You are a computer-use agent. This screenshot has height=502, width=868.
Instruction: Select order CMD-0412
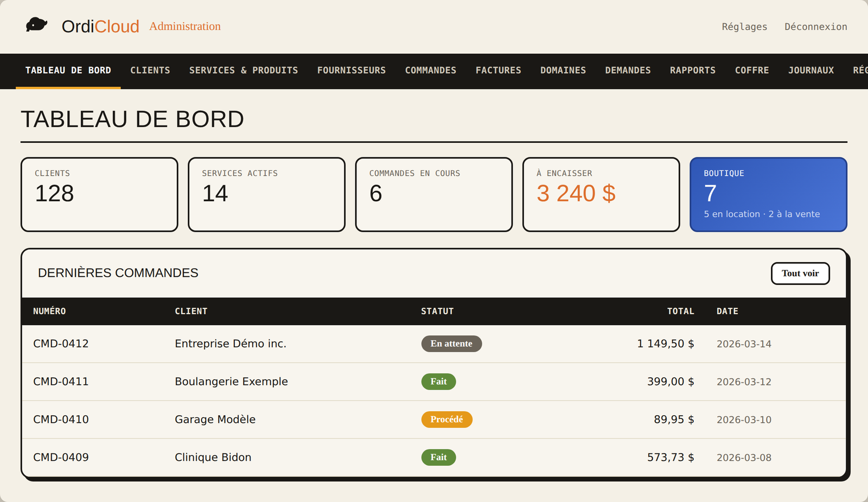61,344
